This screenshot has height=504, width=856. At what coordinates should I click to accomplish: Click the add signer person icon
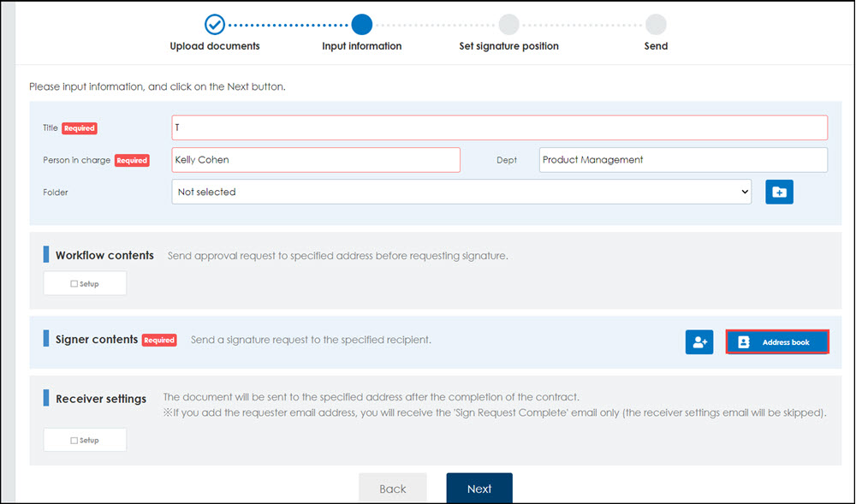click(x=699, y=342)
